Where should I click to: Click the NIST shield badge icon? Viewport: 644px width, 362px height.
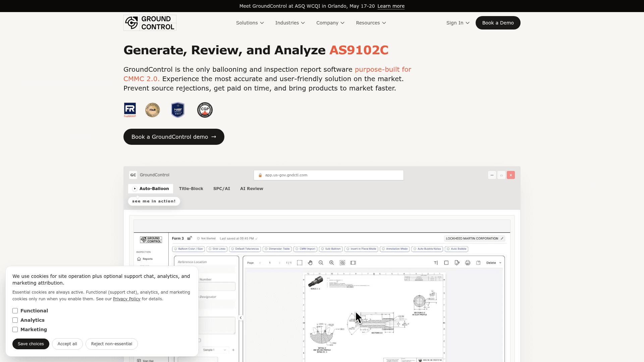[x=178, y=110]
